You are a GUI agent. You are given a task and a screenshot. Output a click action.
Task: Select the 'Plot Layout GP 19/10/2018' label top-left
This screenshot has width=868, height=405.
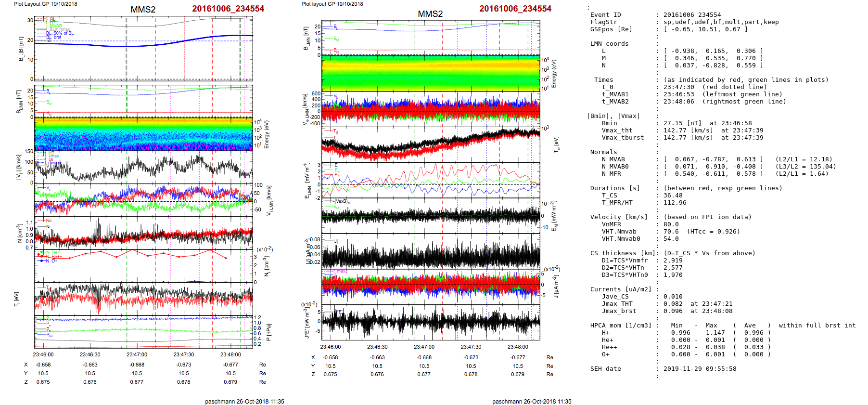(45, 4)
